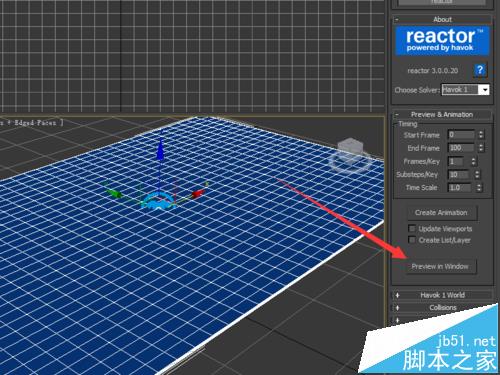Open reactor help question mark icon
Image resolution: width=500 pixels, height=375 pixels.
pyautogui.click(x=480, y=70)
